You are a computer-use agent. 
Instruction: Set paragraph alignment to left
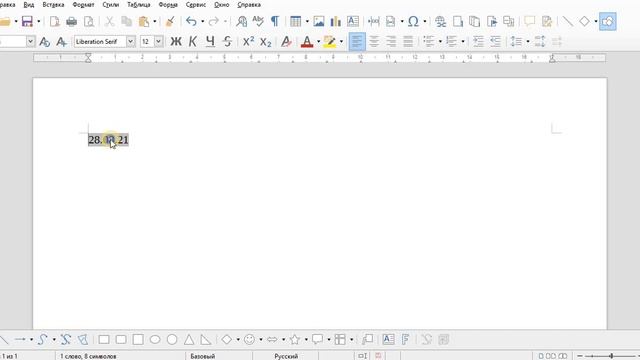pyautogui.click(x=357, y=41)
